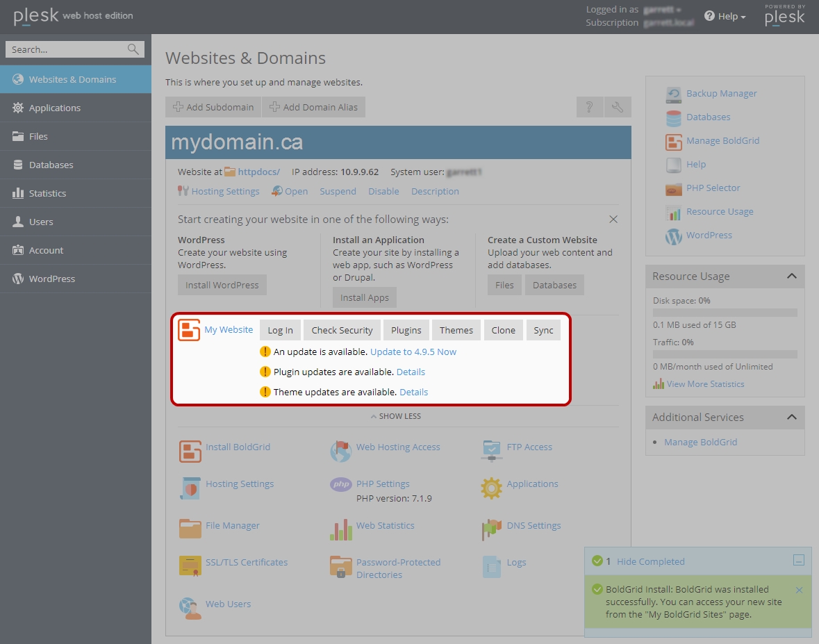Click the Add Subdomain button

pyautogui.click(x=213, y=107)
